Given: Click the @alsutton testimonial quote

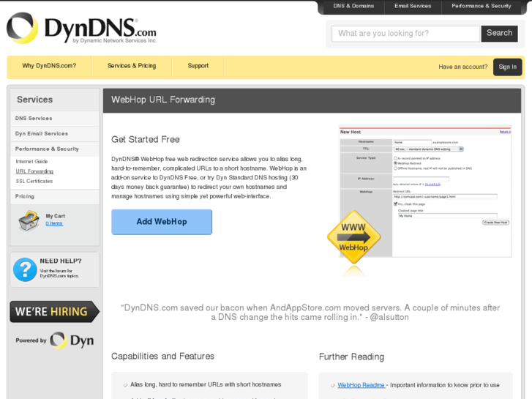Looking at the screenshot, I should click(x=310, y=313).
